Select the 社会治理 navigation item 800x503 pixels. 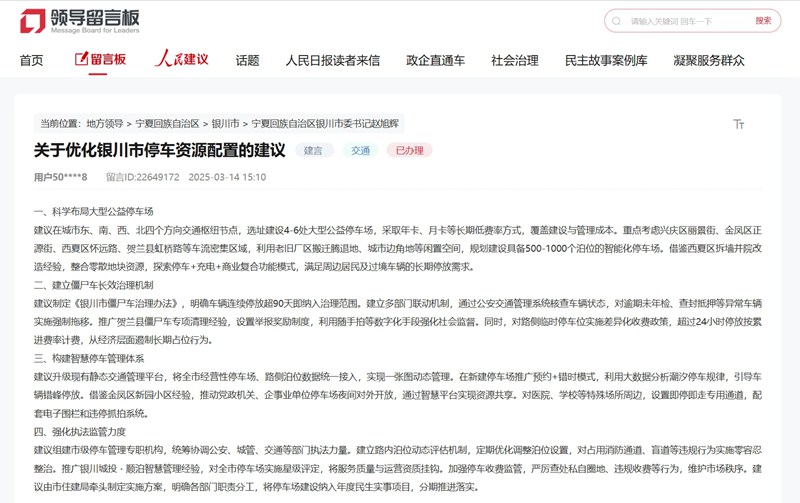[x=514, y=60]
